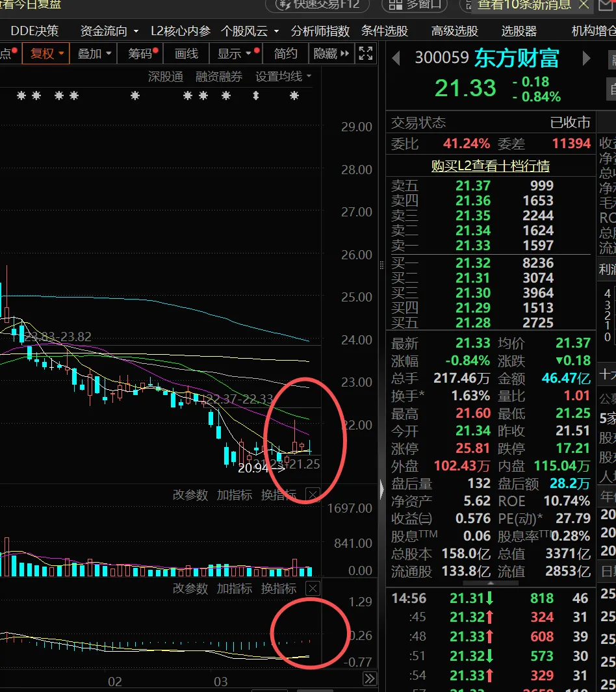Click 加指标 in the MACD panel

pos(235,588)
